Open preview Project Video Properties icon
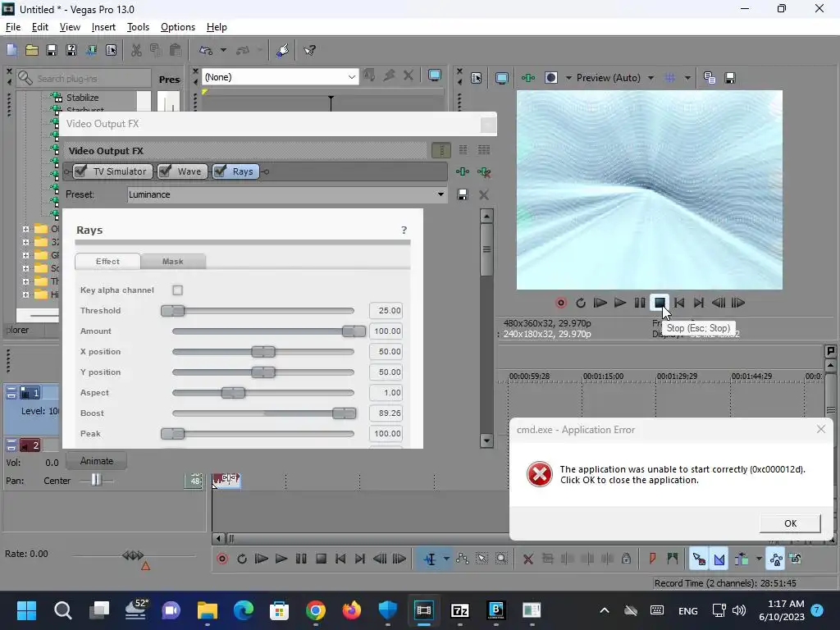This screenshot has width=840, height=630. pyautogui.click(x=477, y=78)
